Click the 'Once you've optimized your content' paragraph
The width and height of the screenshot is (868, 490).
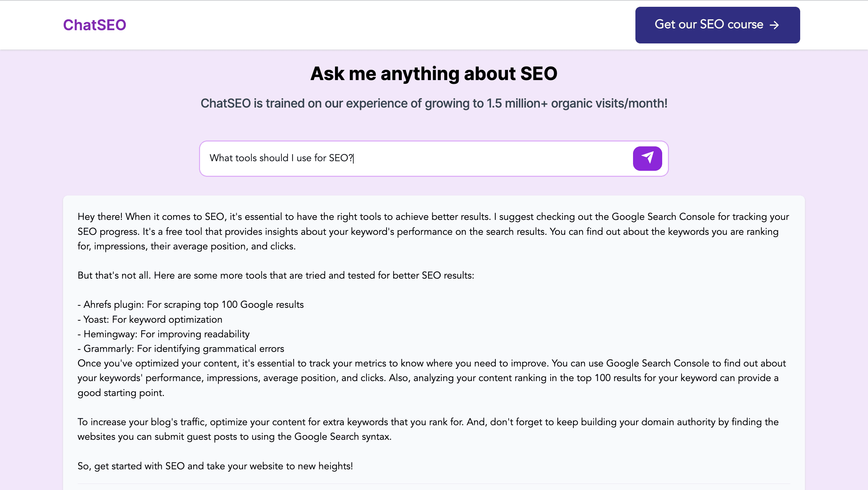tap(431, 378)
